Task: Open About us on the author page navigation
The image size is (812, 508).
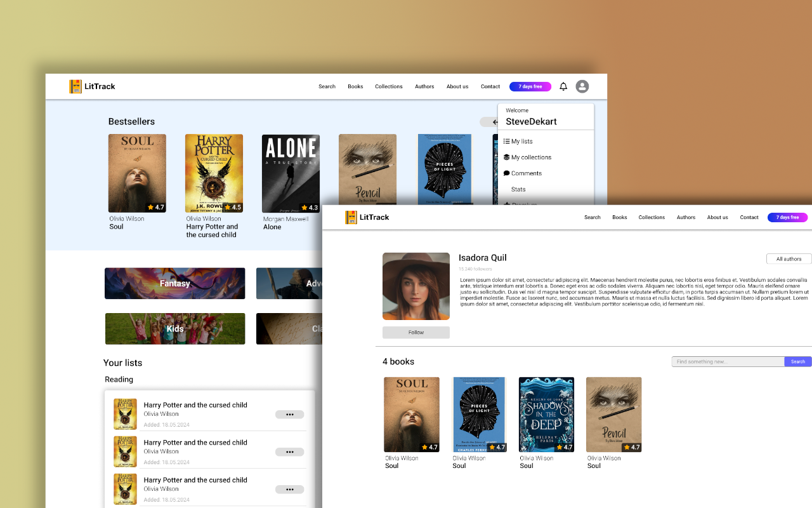Action: (x=717, y=217)
